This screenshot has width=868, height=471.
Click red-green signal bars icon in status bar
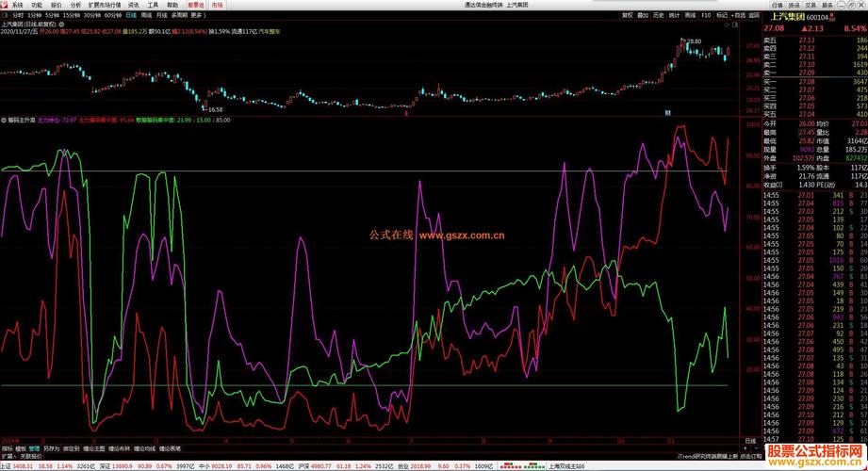(x=521, y=466)
